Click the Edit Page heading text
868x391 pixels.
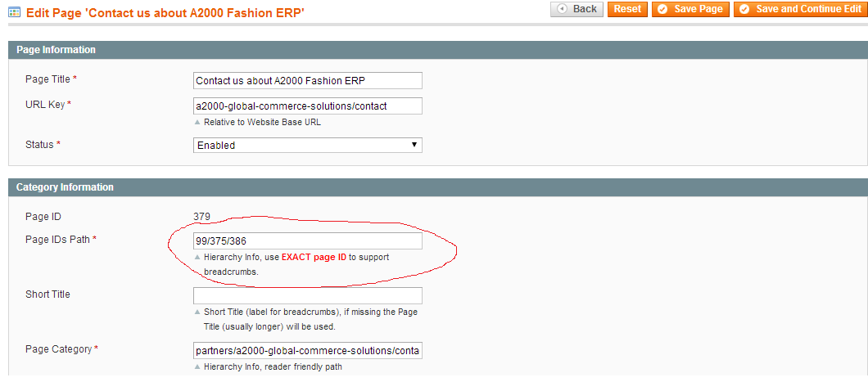point(165,11)
